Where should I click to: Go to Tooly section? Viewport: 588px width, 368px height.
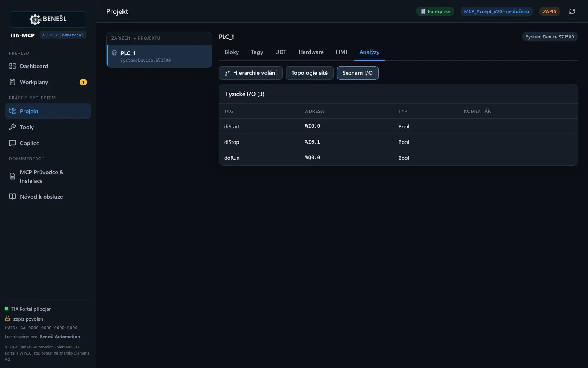pyautogui.click(x=48, y=127)
